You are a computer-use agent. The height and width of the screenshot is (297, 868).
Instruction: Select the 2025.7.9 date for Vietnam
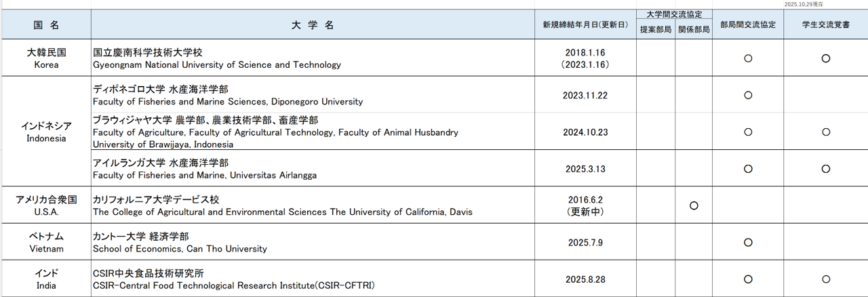[585, 243]
